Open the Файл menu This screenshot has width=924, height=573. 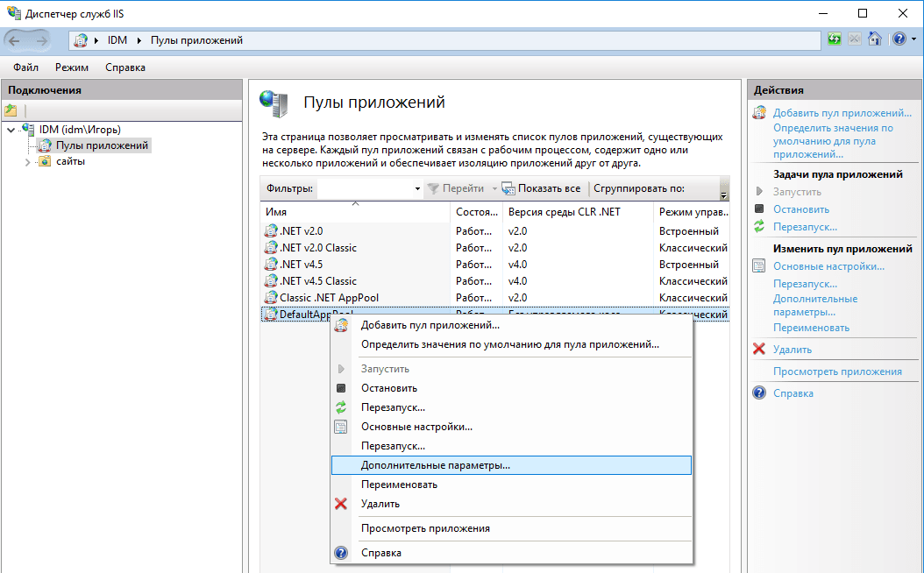[25, 67]
